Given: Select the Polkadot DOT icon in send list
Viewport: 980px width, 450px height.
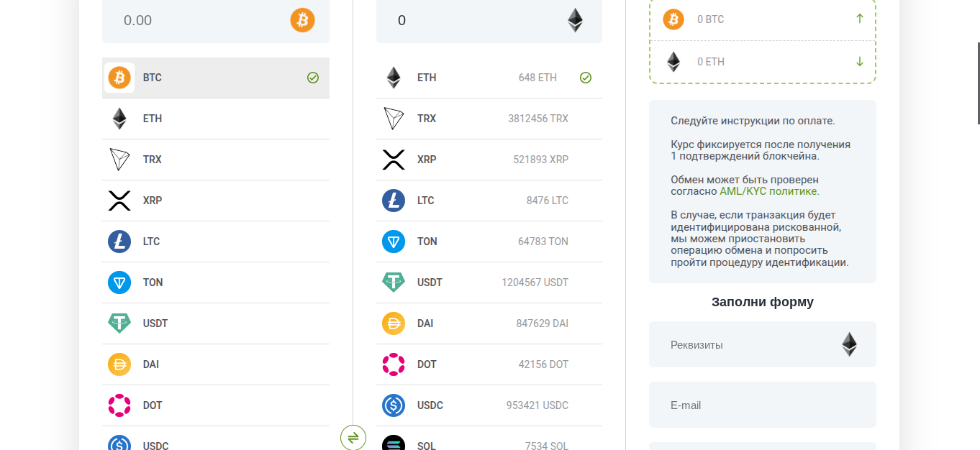Looking at the screenshot, I should click(119, 405).
